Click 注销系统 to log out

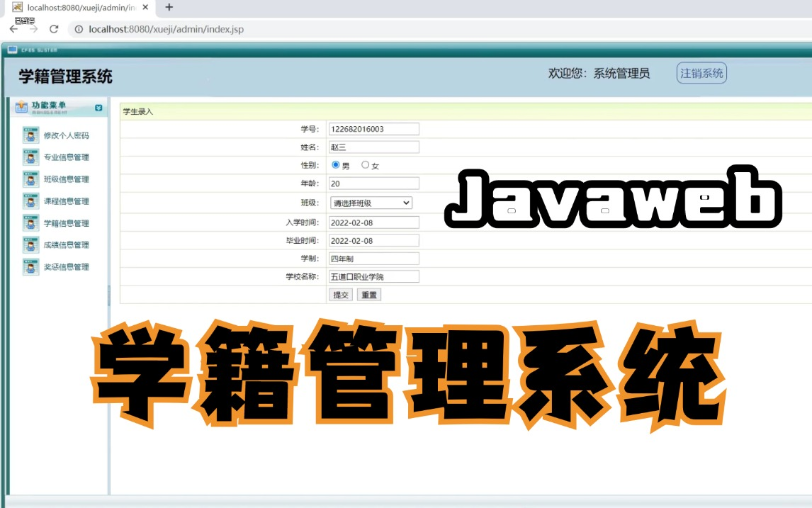tap(701, 72)
